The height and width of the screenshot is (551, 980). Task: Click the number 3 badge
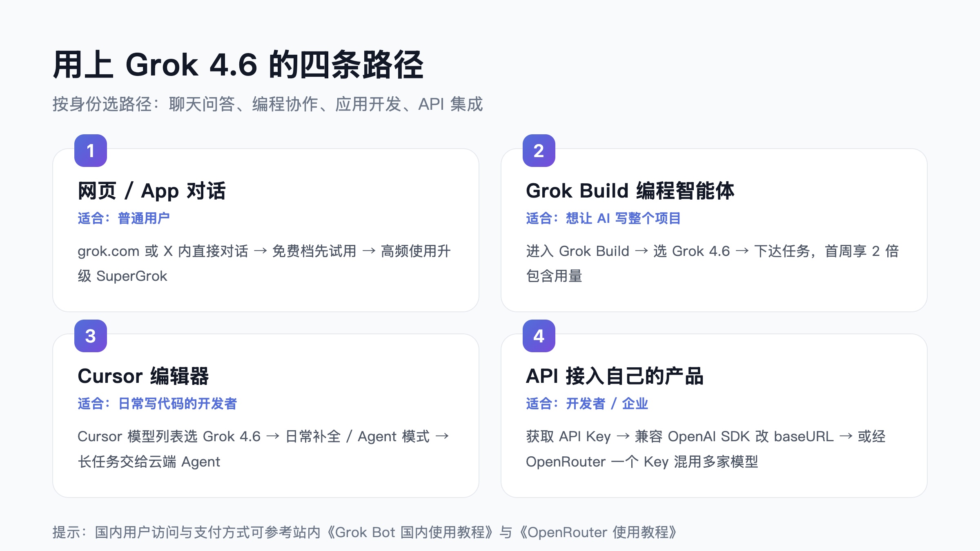(91, 336)
